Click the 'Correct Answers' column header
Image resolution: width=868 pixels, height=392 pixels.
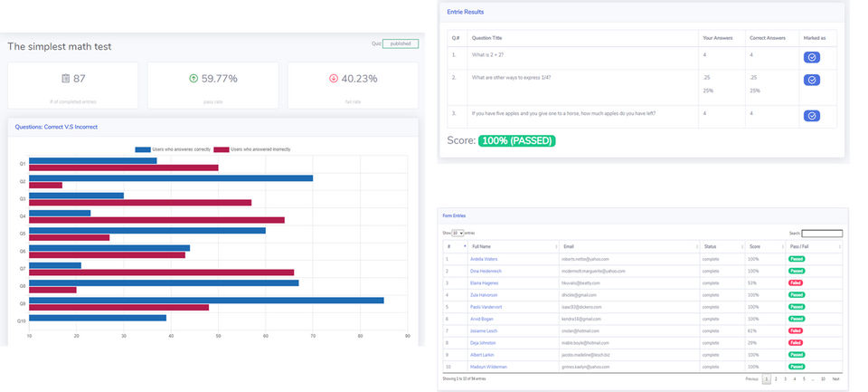tap(768, 38)
